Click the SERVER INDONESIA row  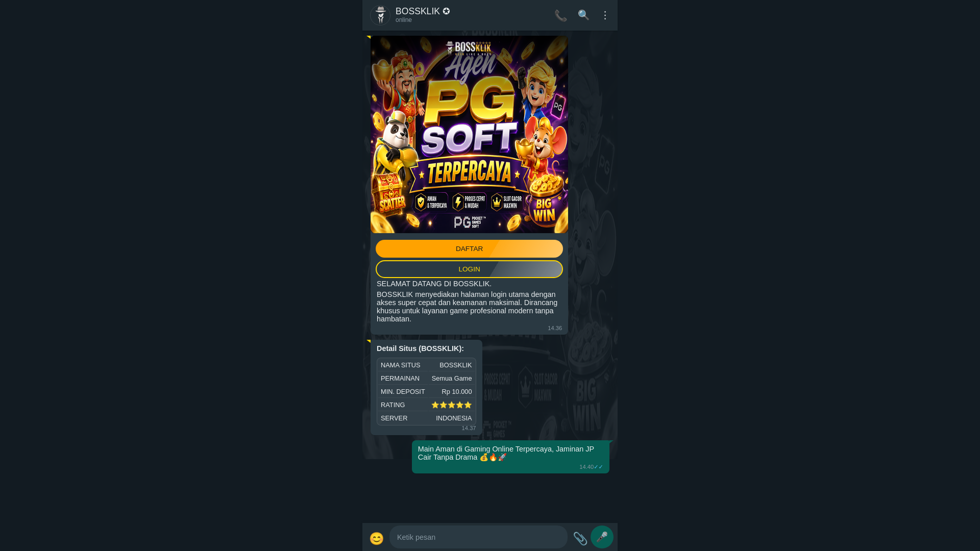click(426, 418)
